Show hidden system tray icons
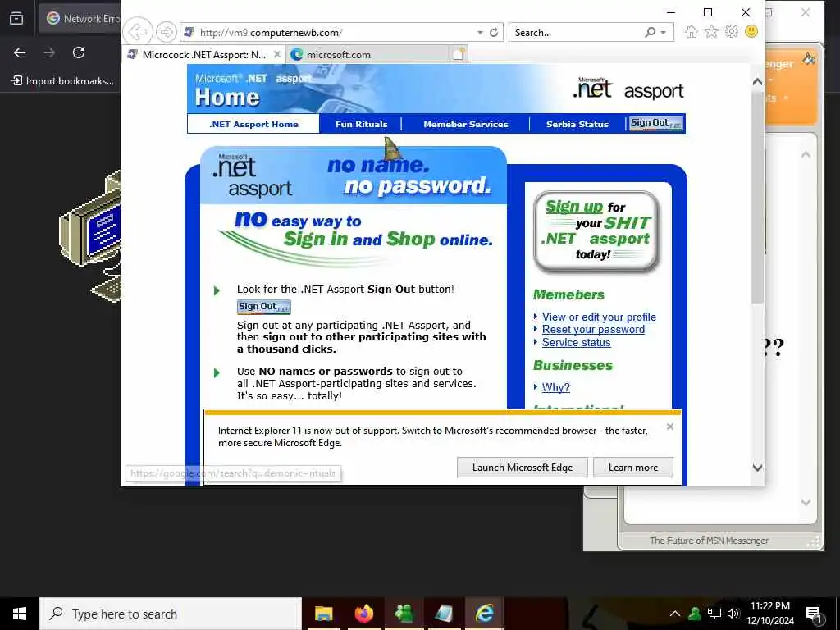The height and width of the screenshot is (630, 840). [x=675, y=614]
